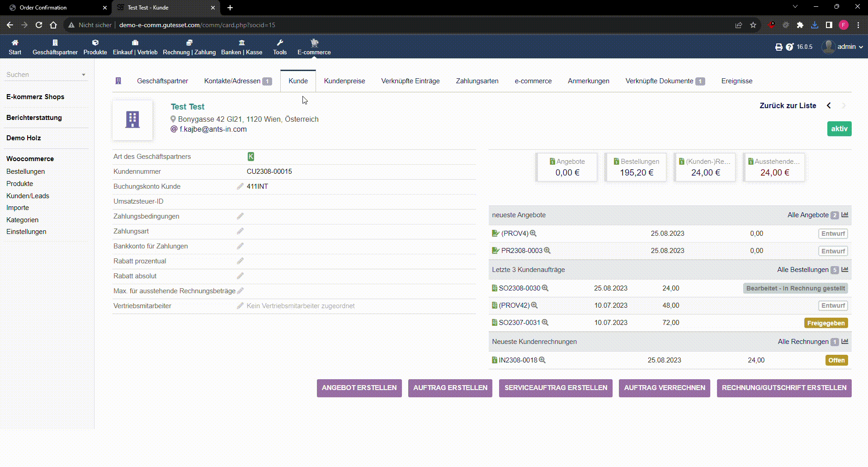The height and width of the screenshot is (467, 868).
Task: Open Alle Bestellungen link
Action: (803, 270)
